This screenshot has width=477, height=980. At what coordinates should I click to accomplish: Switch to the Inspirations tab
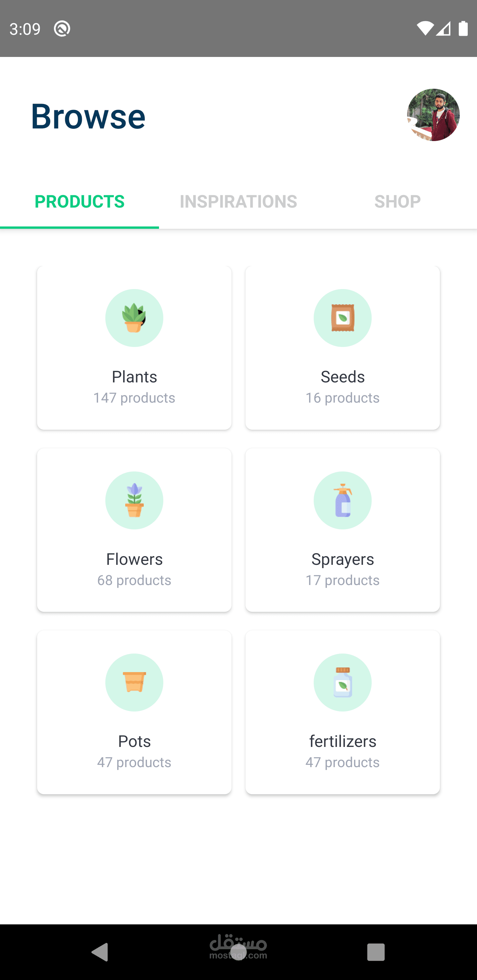click(238, 202)
